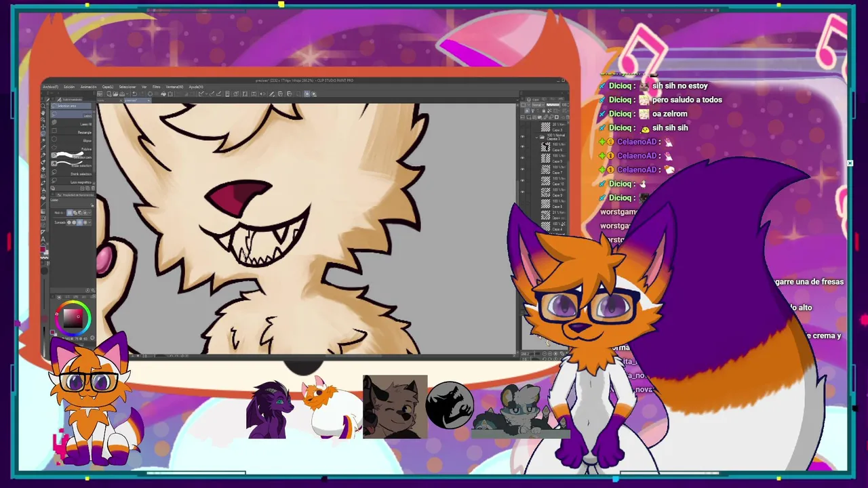Choose Add to selection mode option
Screen dimensions: 868x488
click(75, 212)
